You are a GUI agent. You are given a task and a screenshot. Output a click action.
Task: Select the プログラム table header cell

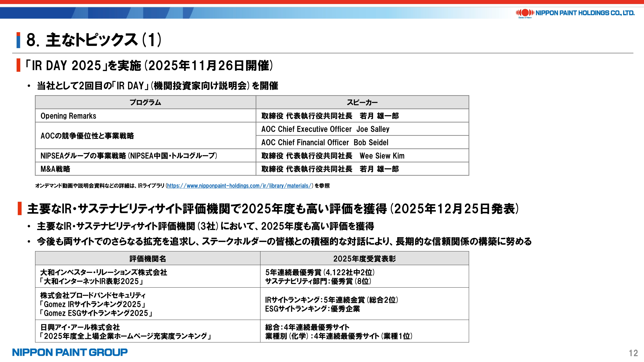coord(145,102)
